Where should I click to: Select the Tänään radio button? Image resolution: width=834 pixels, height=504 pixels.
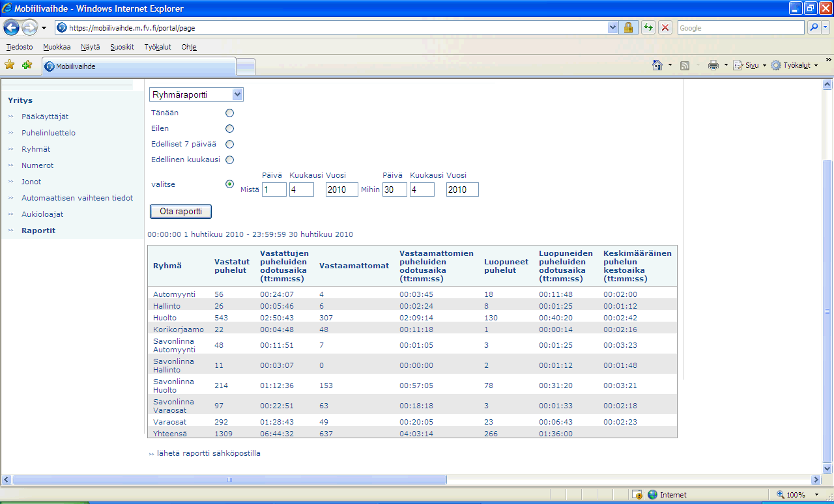tap(229, 113)
